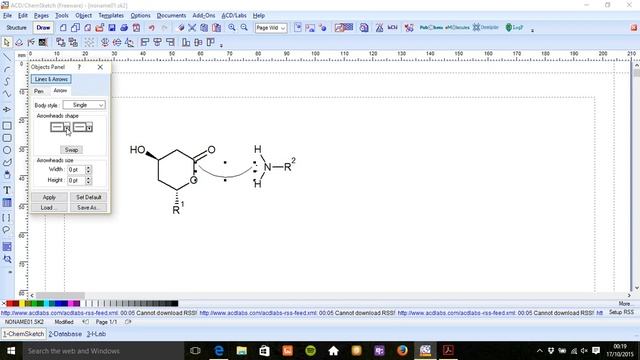Cut the selection with scissors icon
This screenshot has width=640, height=360.
click(192, 28)
